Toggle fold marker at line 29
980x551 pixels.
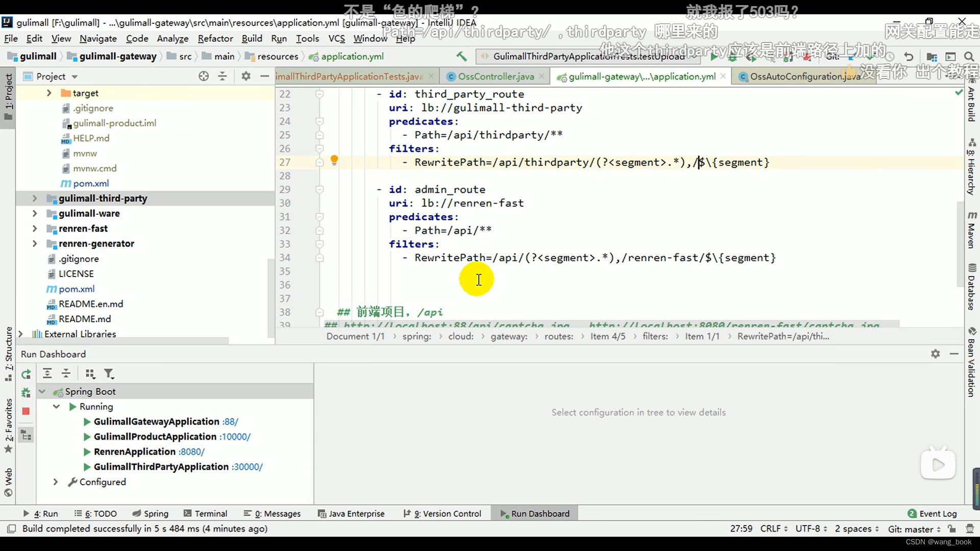pos(320,190)
